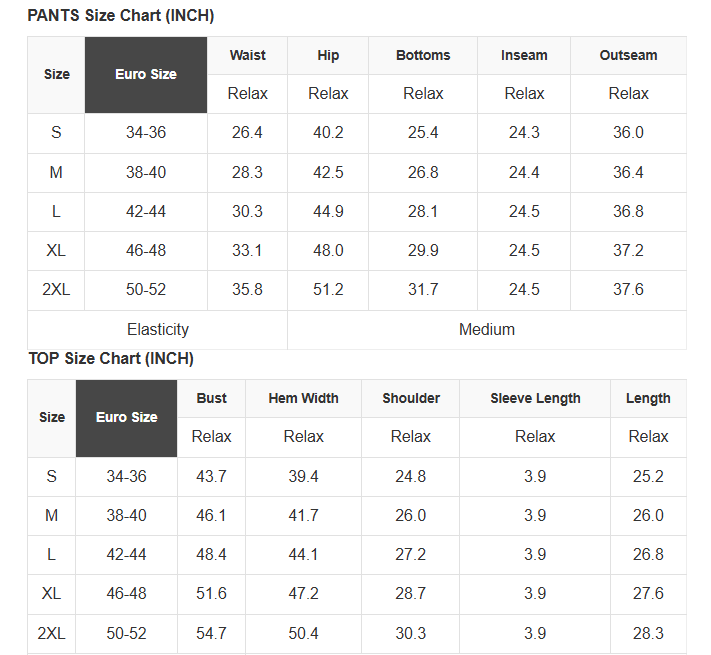Click the Bust column header
The image size is (711, 655).
(x=211, y=398)
